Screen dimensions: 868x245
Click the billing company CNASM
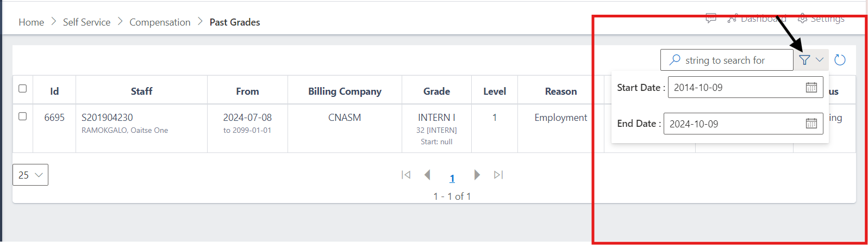pos(345,118)
